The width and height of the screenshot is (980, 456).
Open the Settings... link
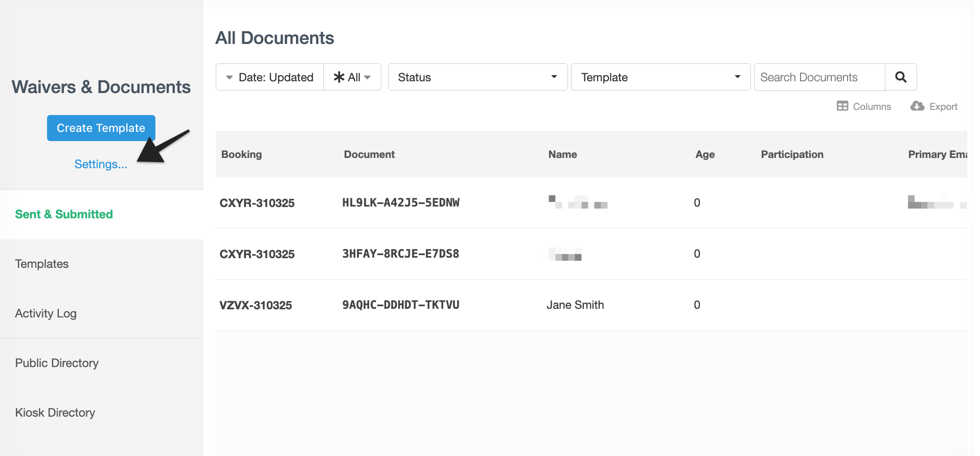point(101,164)
